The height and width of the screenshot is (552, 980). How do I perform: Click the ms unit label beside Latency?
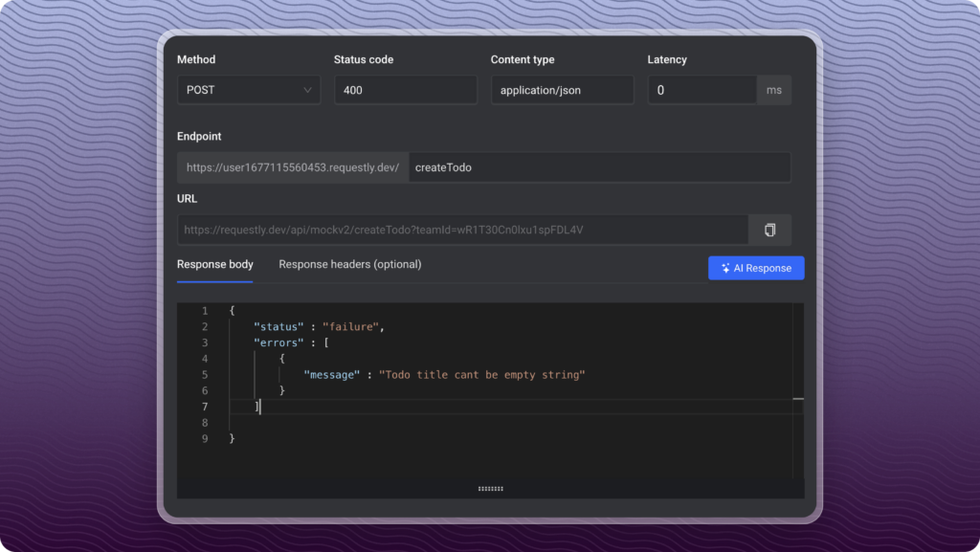[773, 90]
